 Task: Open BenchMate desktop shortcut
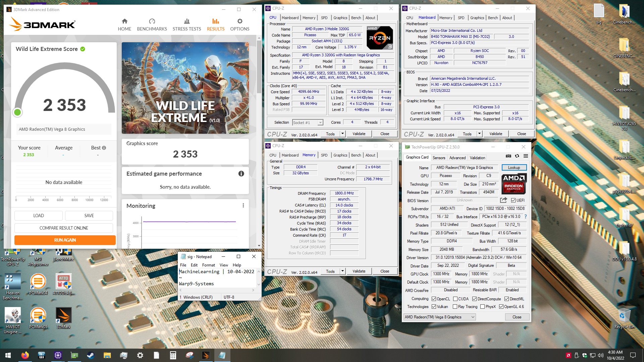coord(64,255)
